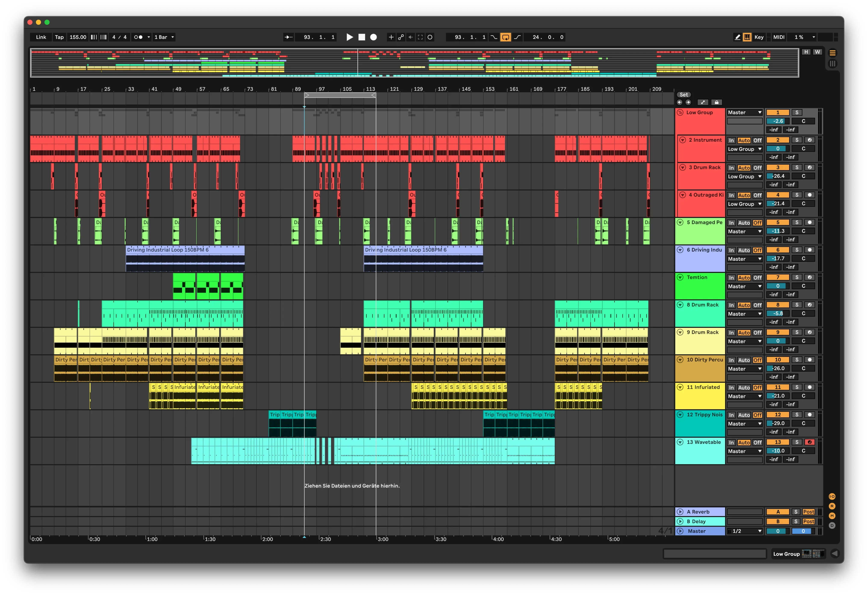The image size is (868, 595).
Task: Arm the Arrangement Record button
Action: tap(374, 37)
